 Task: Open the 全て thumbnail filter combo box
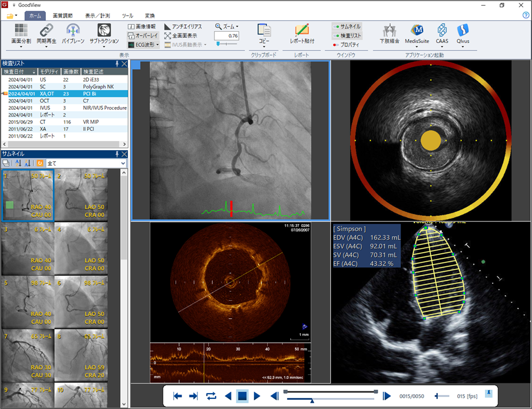(x=86, y=163)
